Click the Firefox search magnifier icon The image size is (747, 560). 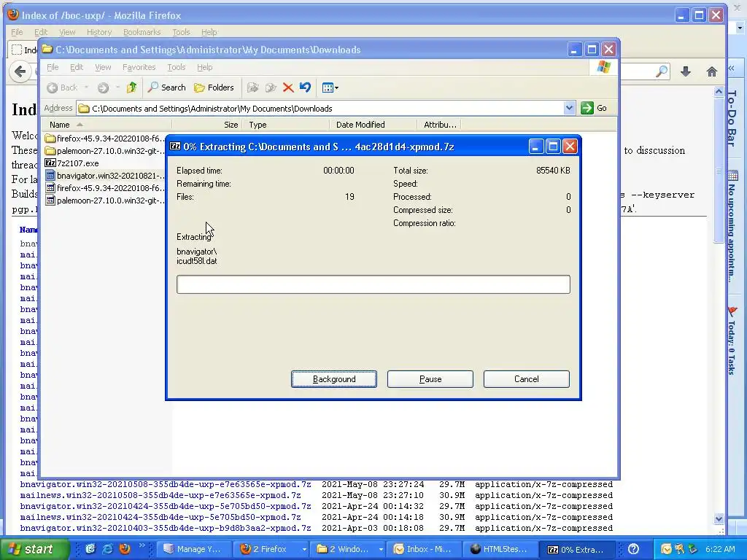coord(661,71)
